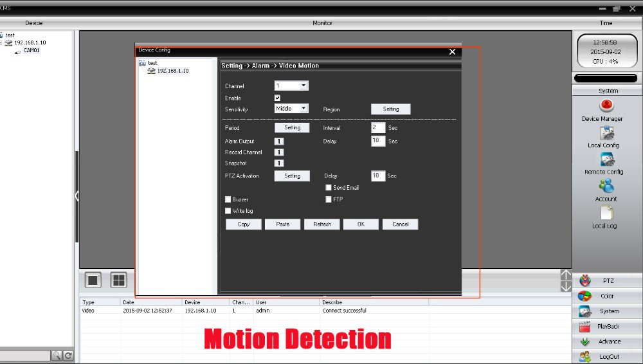The image size is (643, 364).
Task: Open the Local Config icon
Action: tap(606, 133)
